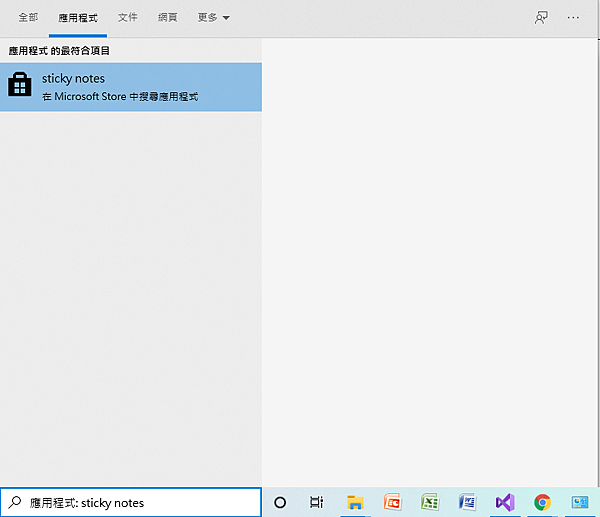Switch to the 網頁 tab
The image size is (600, 517).
[x=168, y=18]
